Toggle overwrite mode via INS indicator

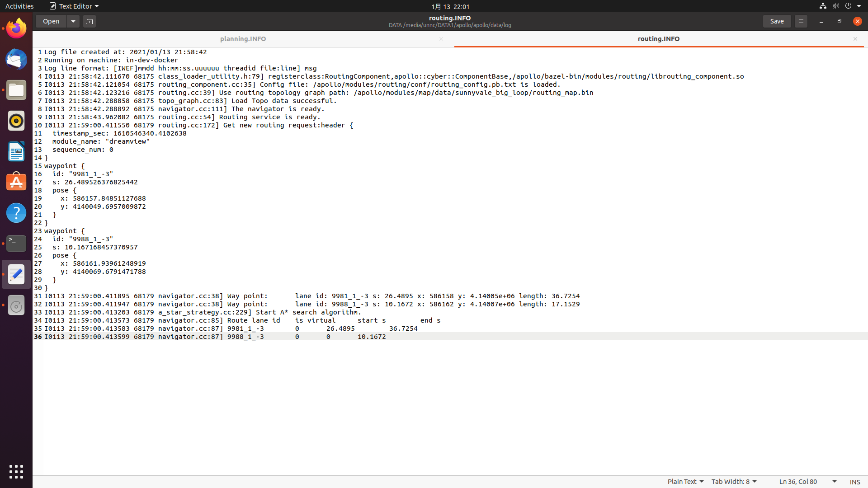point(856,482)
